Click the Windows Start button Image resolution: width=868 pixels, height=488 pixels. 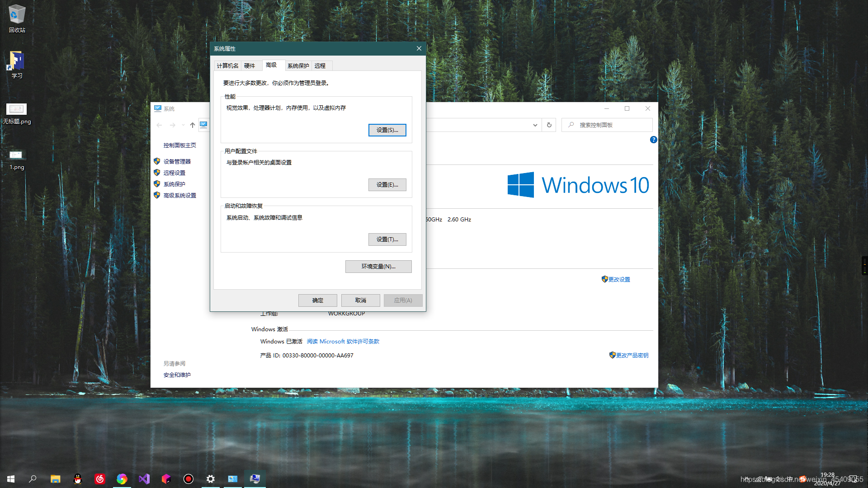[11, 479]
